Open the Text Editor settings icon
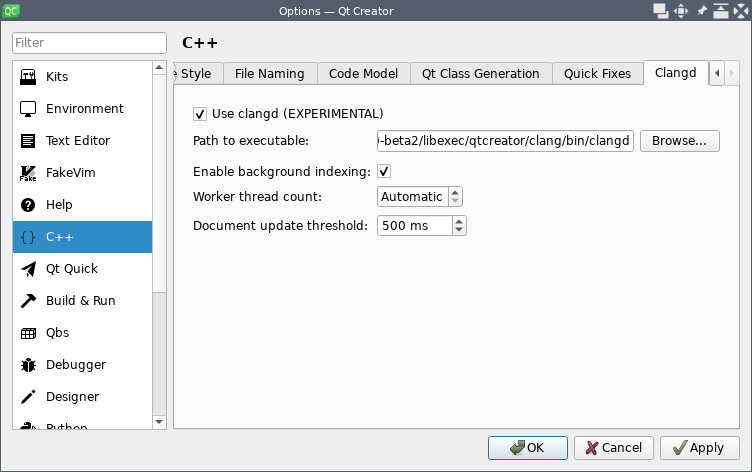Screen dimensions: 752x472 pos(28,141)
